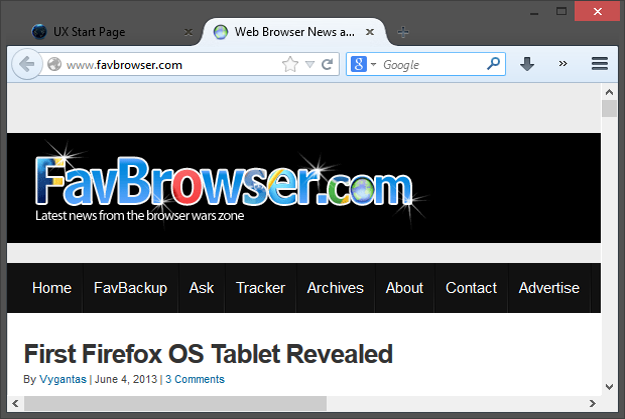
Task: Expand the Google search engine selector
Action: pos(362,64)
